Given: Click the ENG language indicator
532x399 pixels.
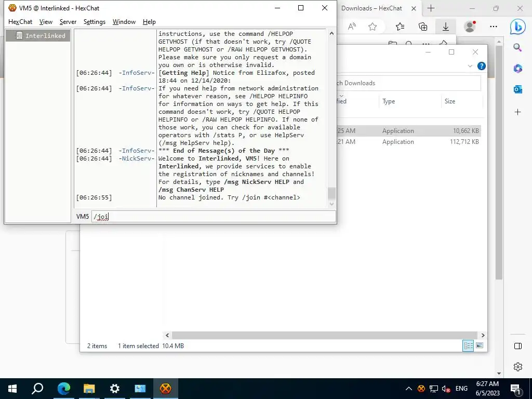Looking at the screenshot, I should click(x=461, y=389).
